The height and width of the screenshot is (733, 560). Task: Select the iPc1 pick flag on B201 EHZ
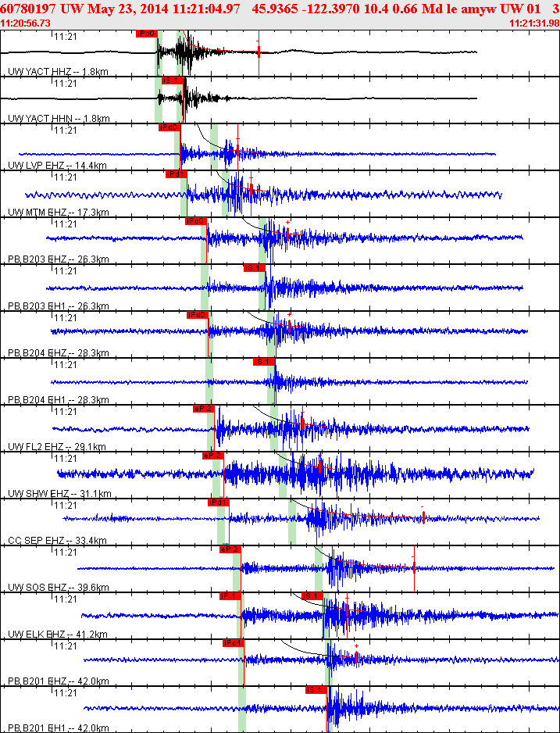233,643
